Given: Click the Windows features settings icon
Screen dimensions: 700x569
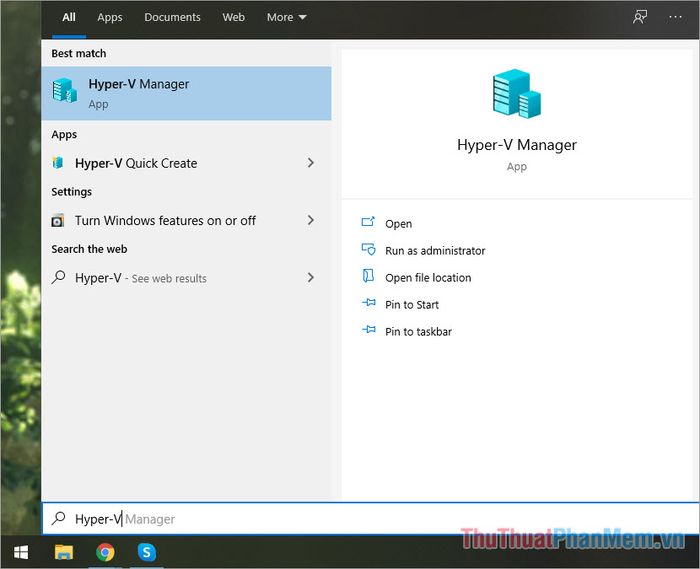Looking at the screenshot, I should click(58, 220).
